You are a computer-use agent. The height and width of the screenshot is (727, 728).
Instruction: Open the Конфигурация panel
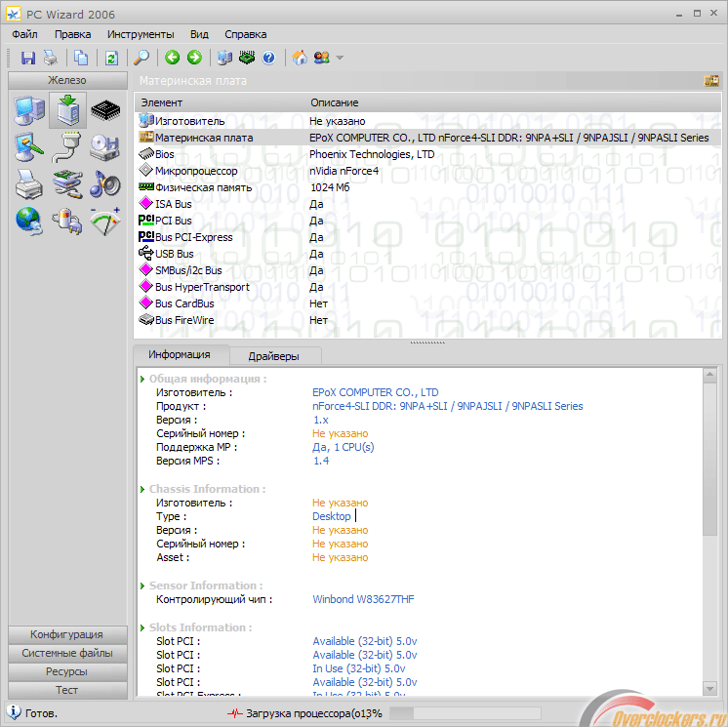pos(67,634)
